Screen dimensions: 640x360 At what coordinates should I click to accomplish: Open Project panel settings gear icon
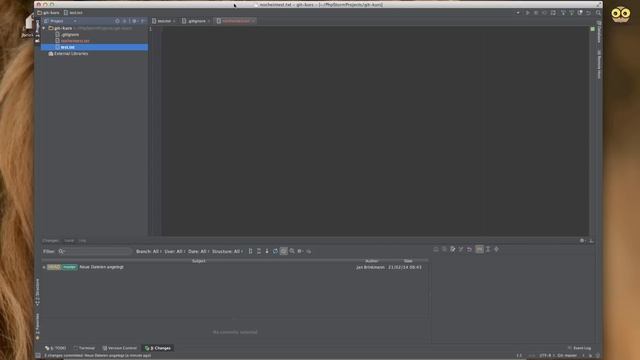coord(134,21)
